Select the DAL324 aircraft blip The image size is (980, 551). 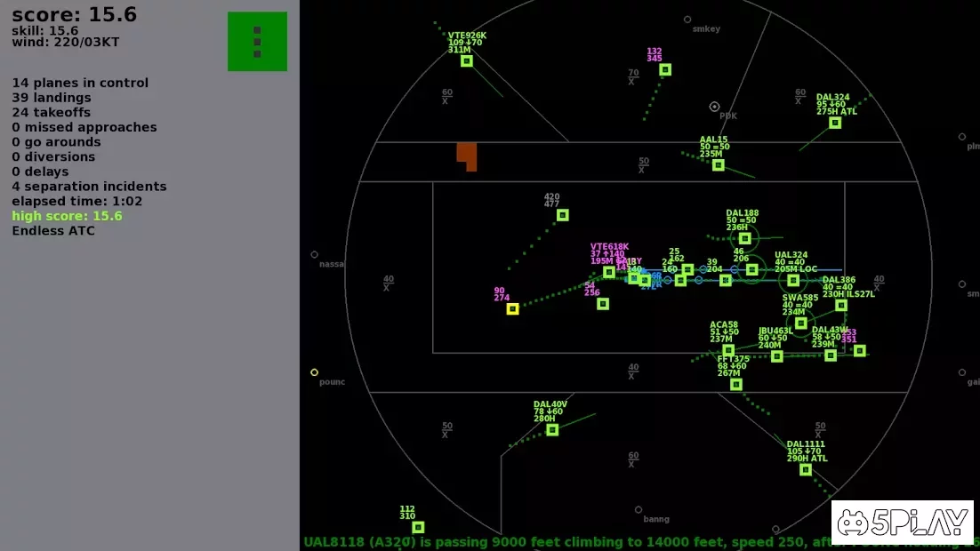(x=835, y=123)
